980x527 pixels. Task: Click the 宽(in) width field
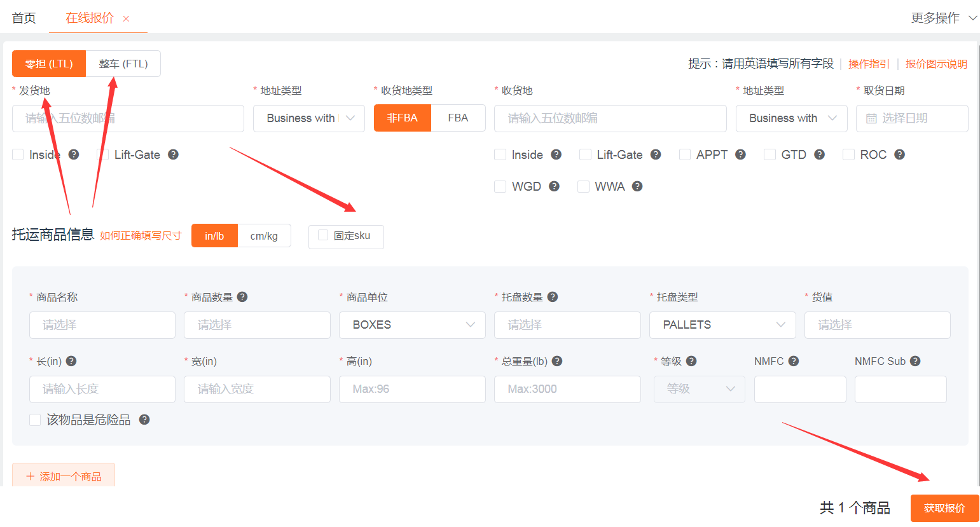tap(257, 389)
